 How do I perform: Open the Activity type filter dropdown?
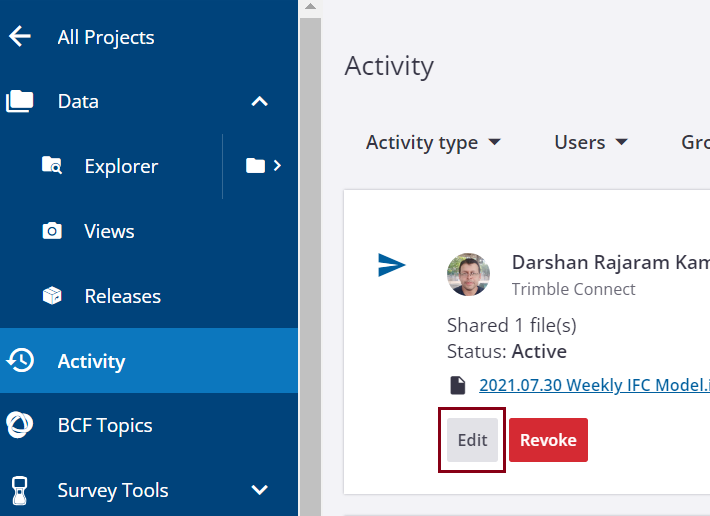click(433, 142)
